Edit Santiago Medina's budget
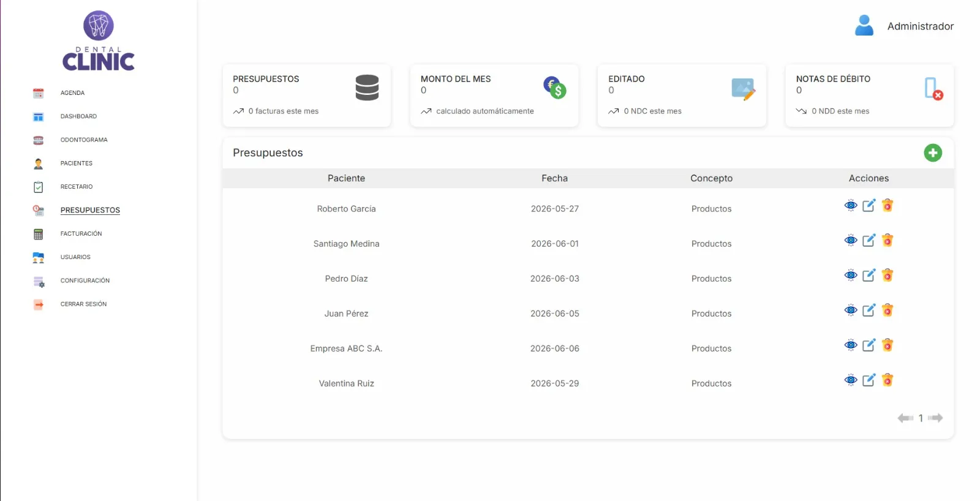This screenshot has width=980, height=501. (869, 240)
